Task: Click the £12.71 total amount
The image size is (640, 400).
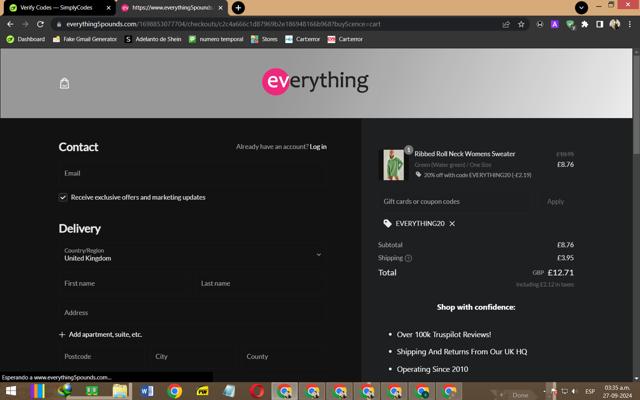Action: 560,273
